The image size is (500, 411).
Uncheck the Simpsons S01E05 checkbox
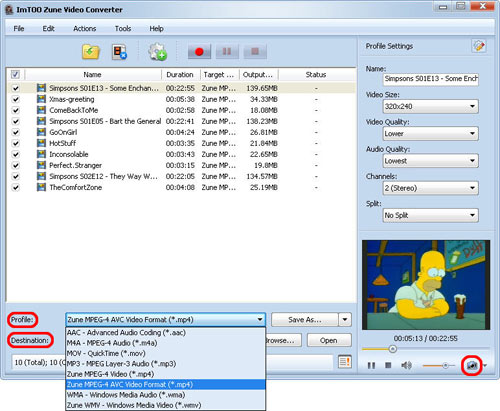click(15, 121)
